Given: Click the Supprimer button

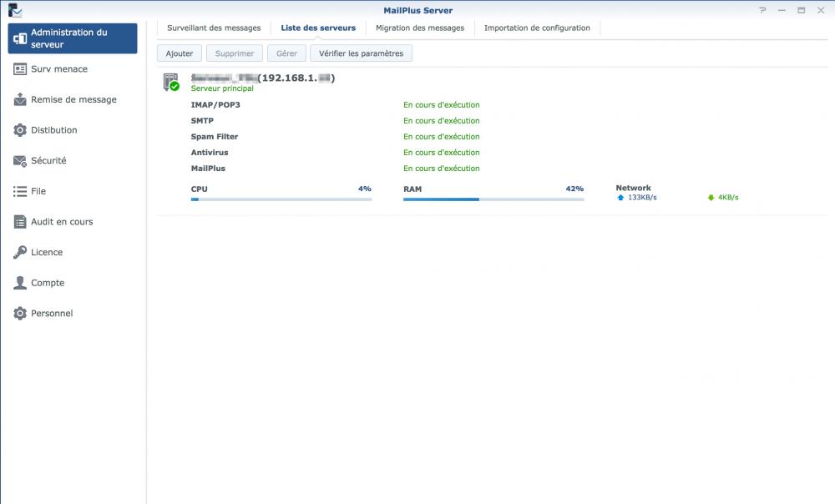Looking at the screenshot, I should pos(235,53).
